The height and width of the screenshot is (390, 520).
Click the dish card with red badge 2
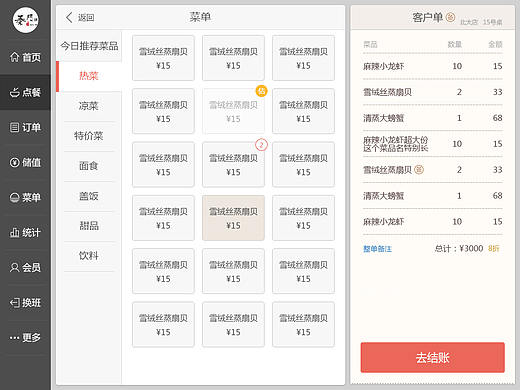[233, 165]
